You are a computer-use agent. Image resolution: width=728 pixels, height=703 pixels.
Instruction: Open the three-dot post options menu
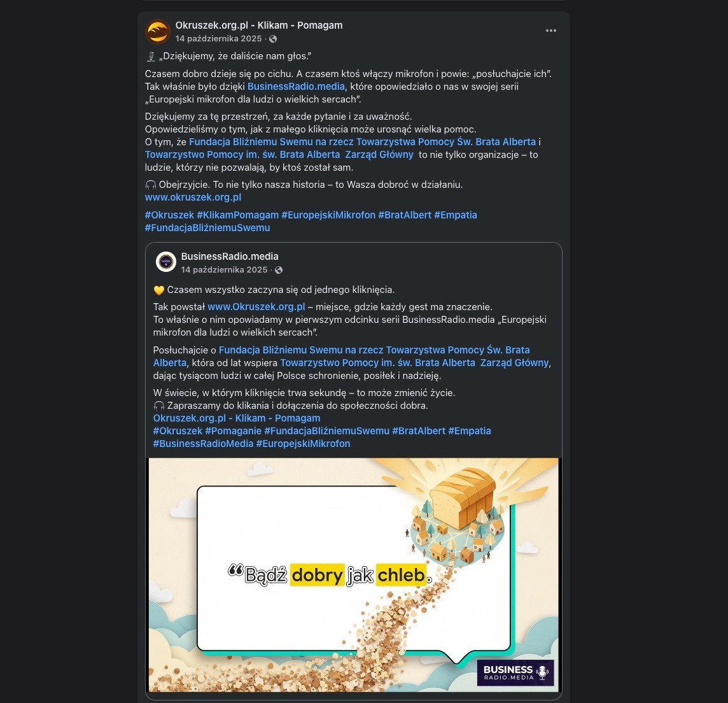(550, 31)
